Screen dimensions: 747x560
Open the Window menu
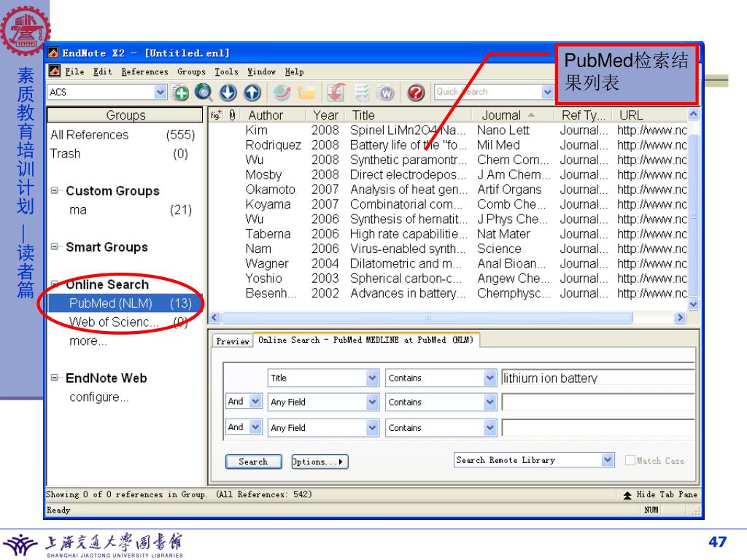(x=261, y=71)
